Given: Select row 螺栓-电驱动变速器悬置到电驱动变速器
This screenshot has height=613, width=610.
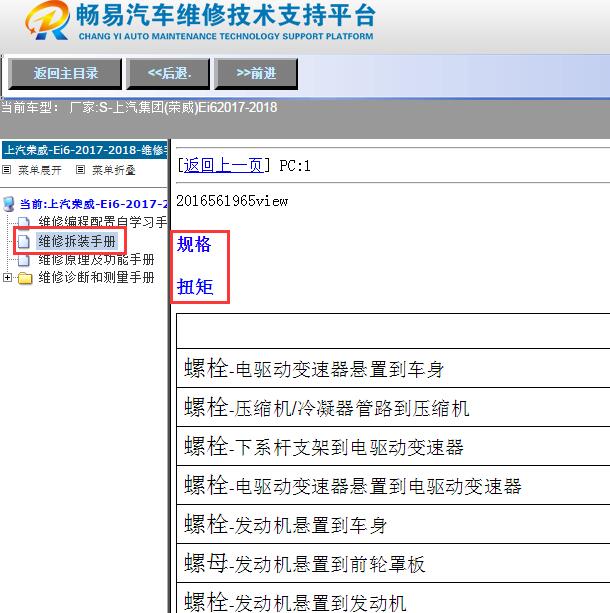Looking at the screenshot, I should 393,485.
